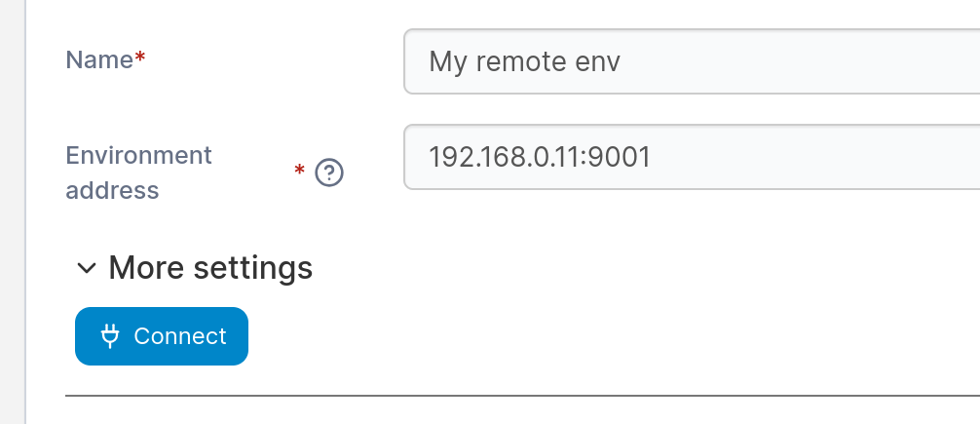Place cursor in the 'My remote env' text
Screen dimensions: 980x424
click(x=525, y=61)
